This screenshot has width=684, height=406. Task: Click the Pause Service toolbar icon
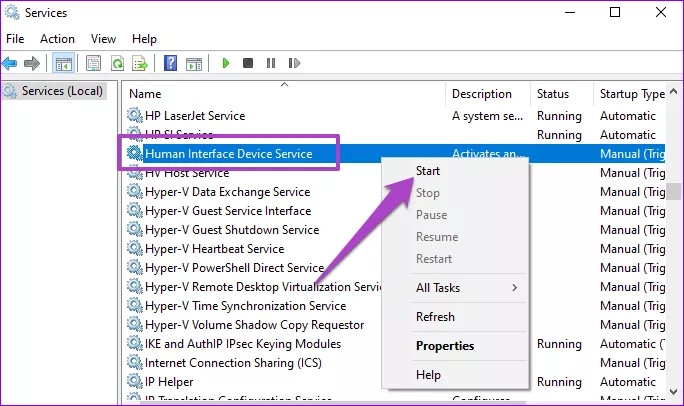pos(271,64)
